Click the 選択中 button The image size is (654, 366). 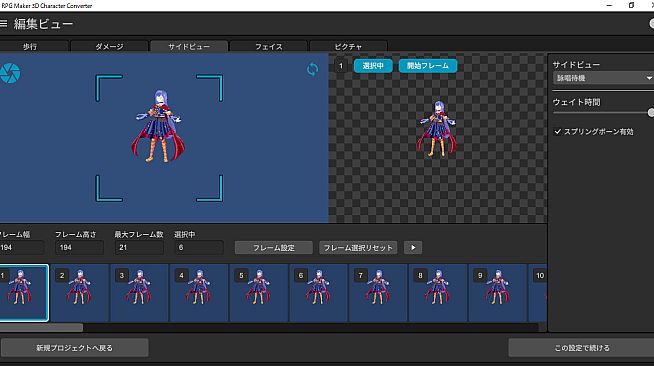[x=373, y=66]
